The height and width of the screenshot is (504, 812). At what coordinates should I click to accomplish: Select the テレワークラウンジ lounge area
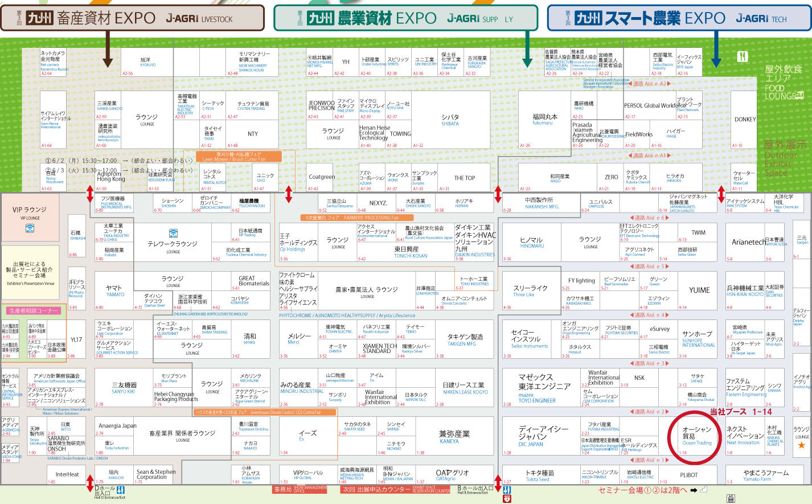[172, 242]
